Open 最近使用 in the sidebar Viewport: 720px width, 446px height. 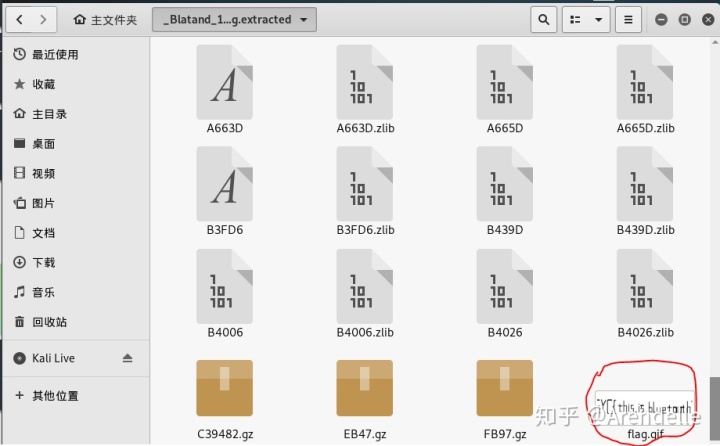[x=76, y=55]
